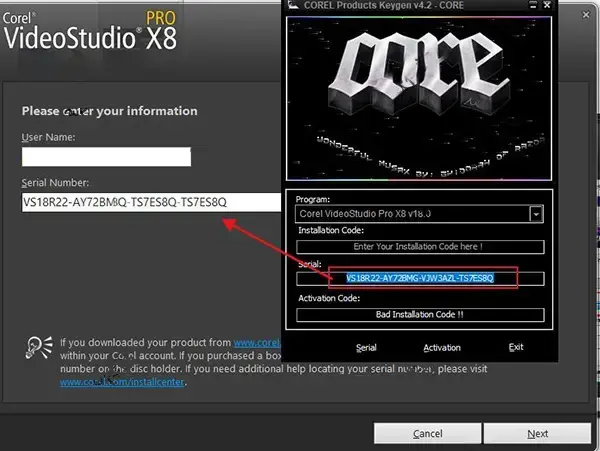Click the Activation Code output field

419,314
